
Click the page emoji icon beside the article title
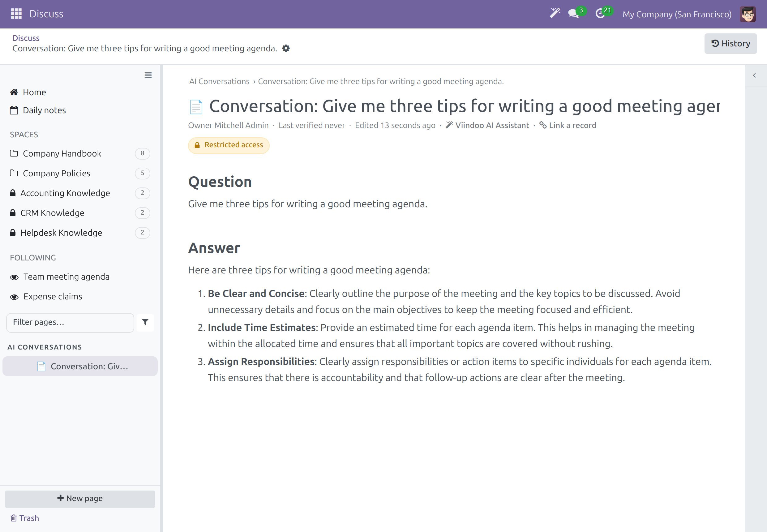pyautogui.click(x=196, y=107)
